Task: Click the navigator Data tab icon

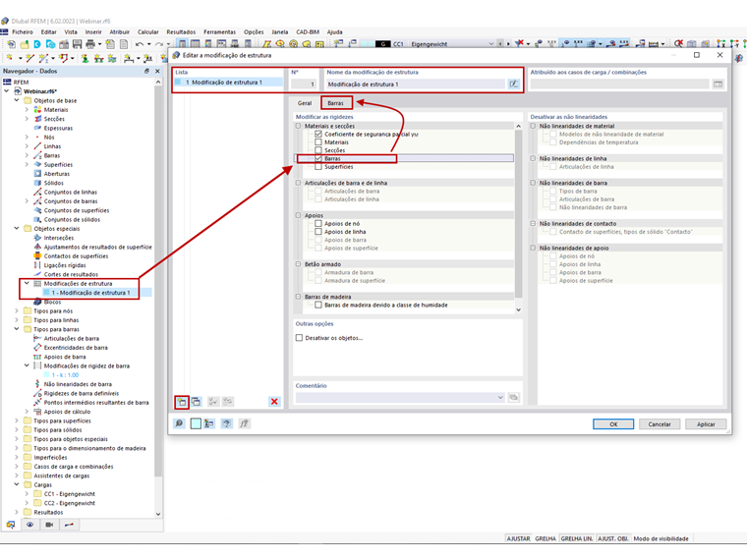Action: [11, 525]
